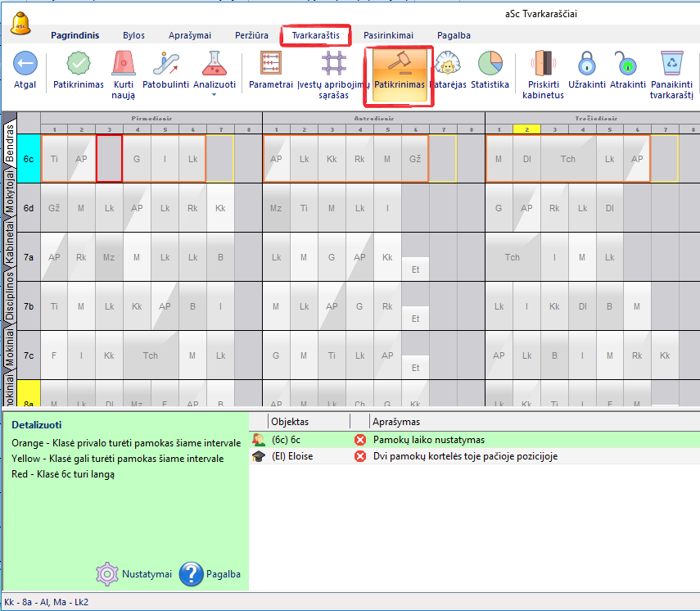Viewport: 700px width, 611px height.
Task: Expand the Analizuoti dropdown
Action: (215, 94)
